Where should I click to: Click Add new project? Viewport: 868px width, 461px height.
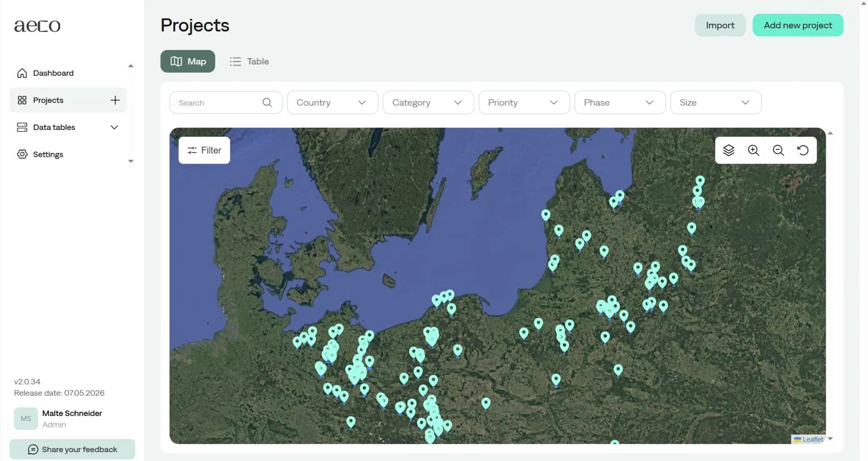[798, 25]
